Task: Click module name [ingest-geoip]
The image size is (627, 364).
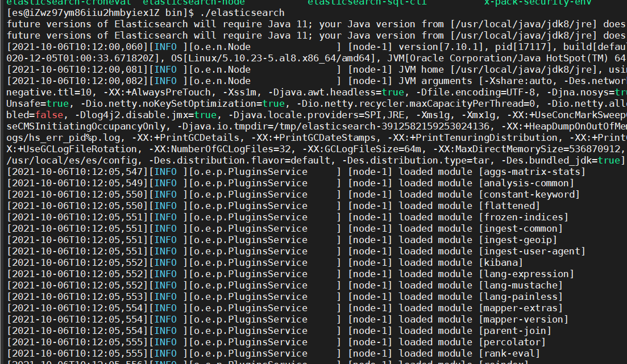Action: coord(518,240)
